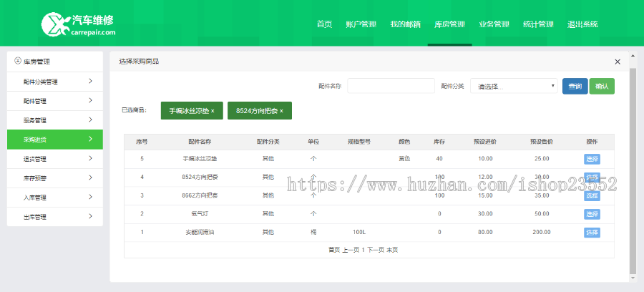Viewport: 644px width, 292px height.
Task: Click 选择 for 安能润滑油 row
Action: [592, 233]
